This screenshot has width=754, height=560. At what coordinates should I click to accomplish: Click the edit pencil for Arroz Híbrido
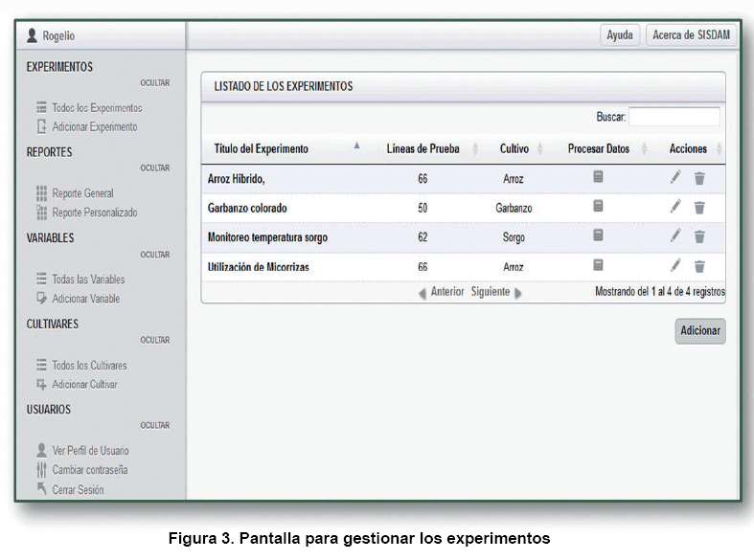click(x=675, y=177)
